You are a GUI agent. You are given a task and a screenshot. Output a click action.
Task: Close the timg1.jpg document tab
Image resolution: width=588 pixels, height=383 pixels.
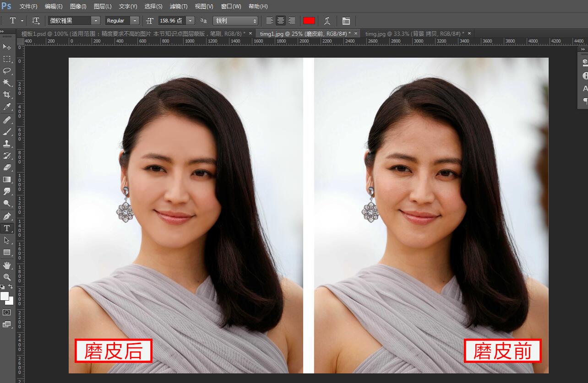[x=356, y=33]
